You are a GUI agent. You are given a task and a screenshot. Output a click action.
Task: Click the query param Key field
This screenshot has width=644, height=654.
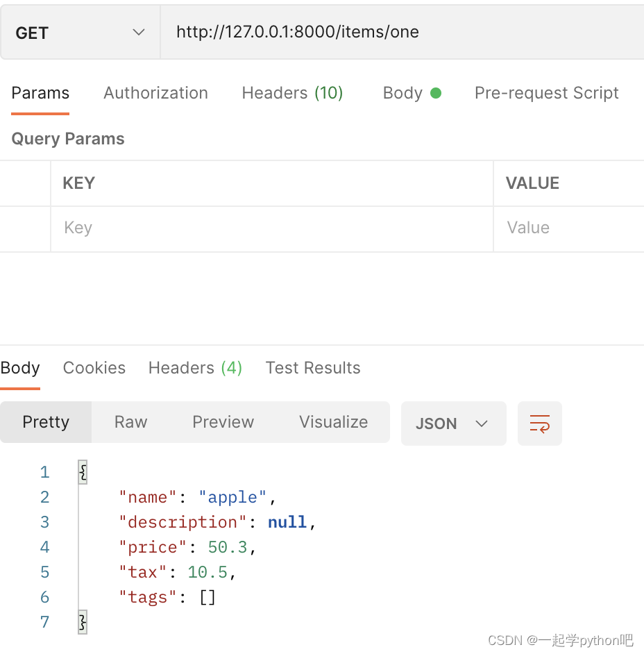[x=271, y=228]
